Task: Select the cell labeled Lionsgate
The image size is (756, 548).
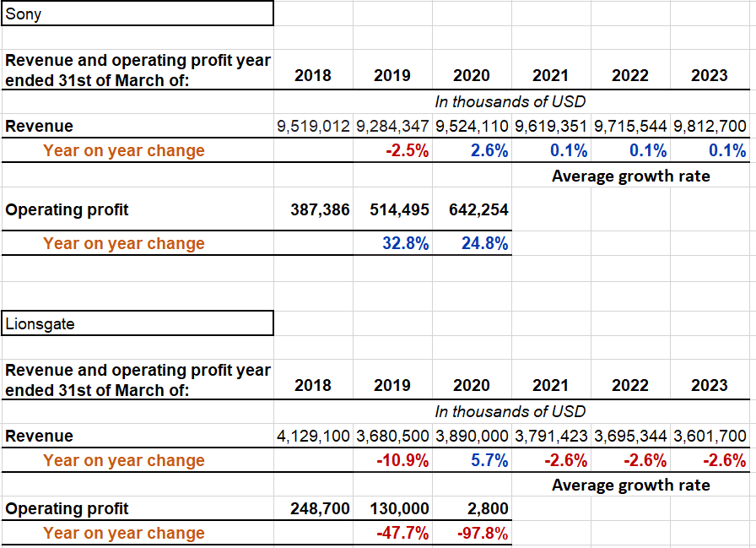Action: (x=138, y=323)
